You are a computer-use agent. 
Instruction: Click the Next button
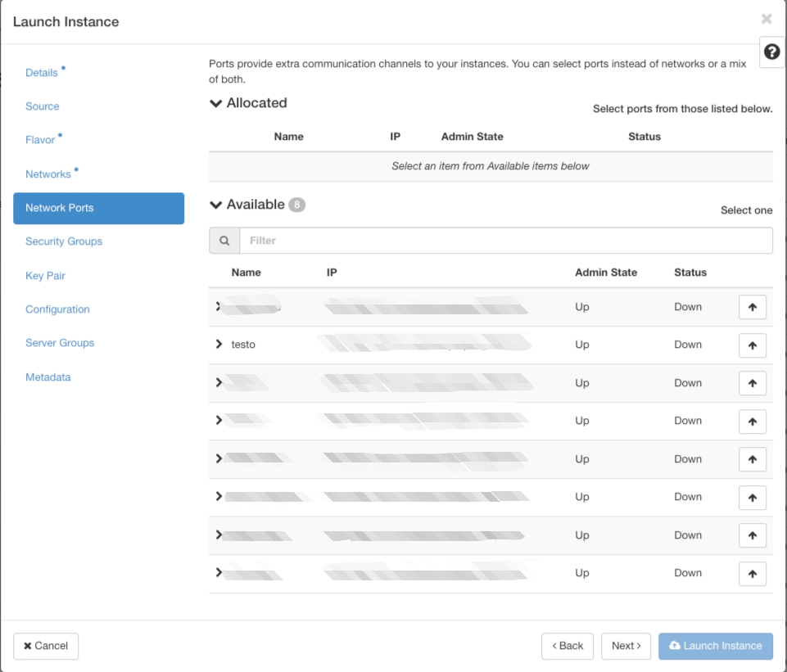[x=626, y=646]
